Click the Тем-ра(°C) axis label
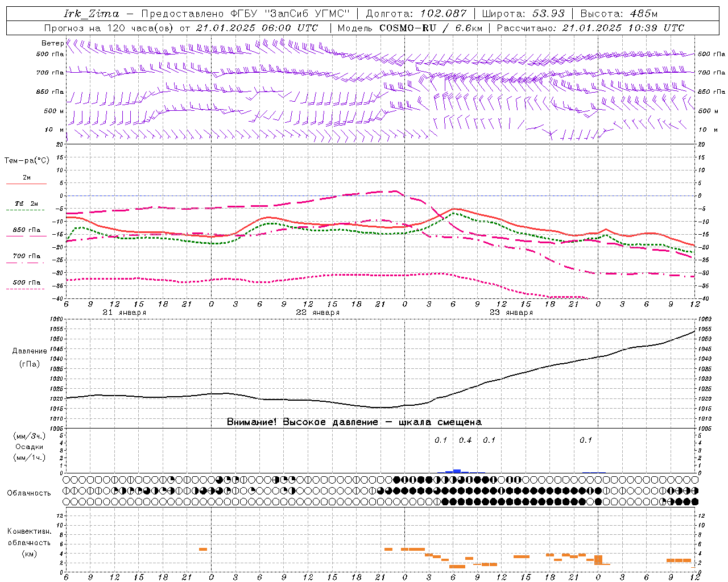The width and height of the screenshot is (728, 582). [x=27, y=161]
